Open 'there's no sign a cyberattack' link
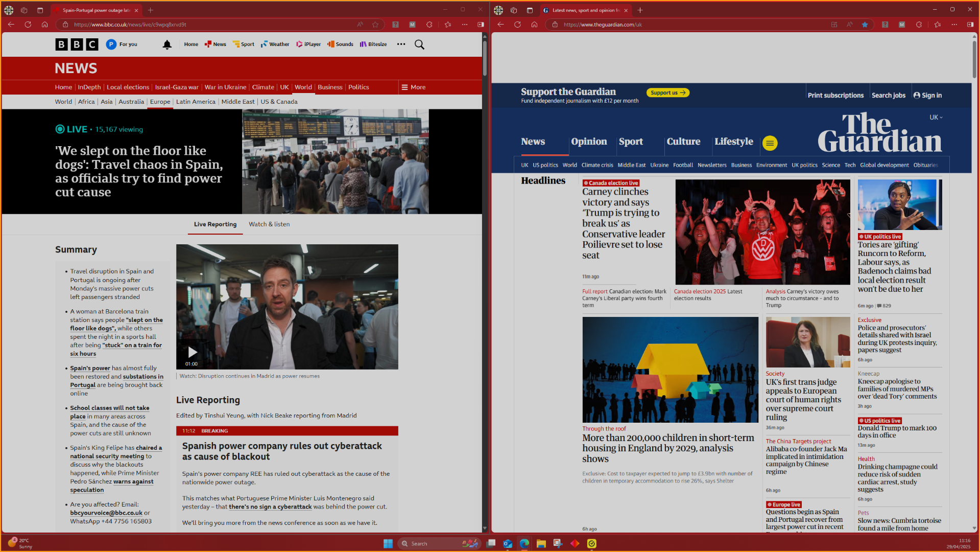The height and width of the screenshot is (552, 980). (270, 507)
